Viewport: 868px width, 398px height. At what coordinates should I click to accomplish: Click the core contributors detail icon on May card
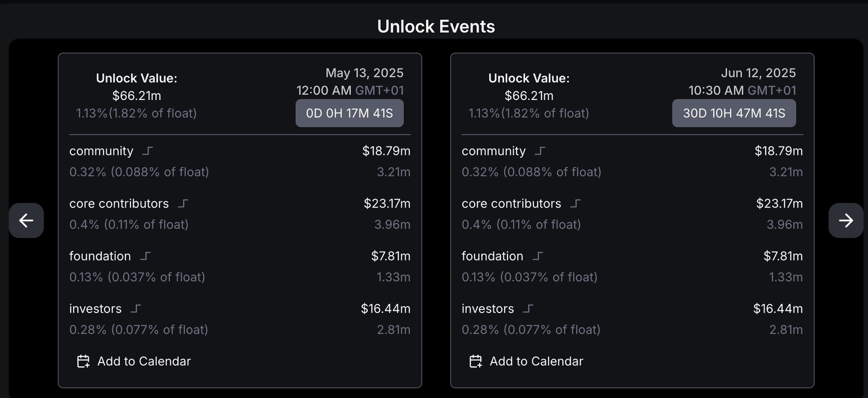click(x=182, y=203)
